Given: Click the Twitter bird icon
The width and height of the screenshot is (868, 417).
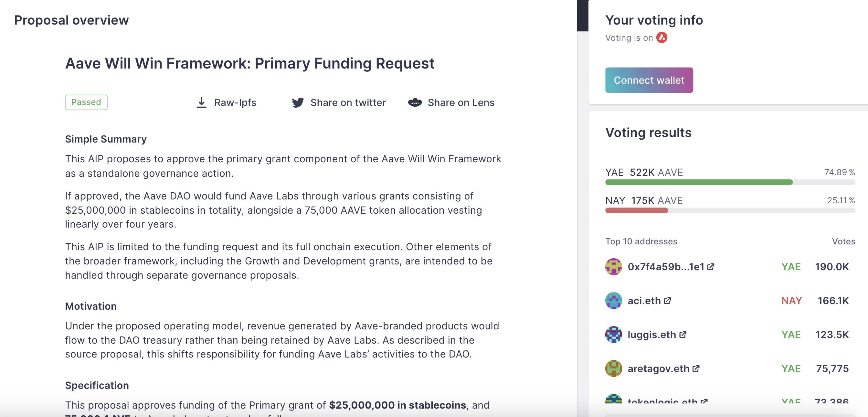Looking at the screenshot, I should (298, 102).
